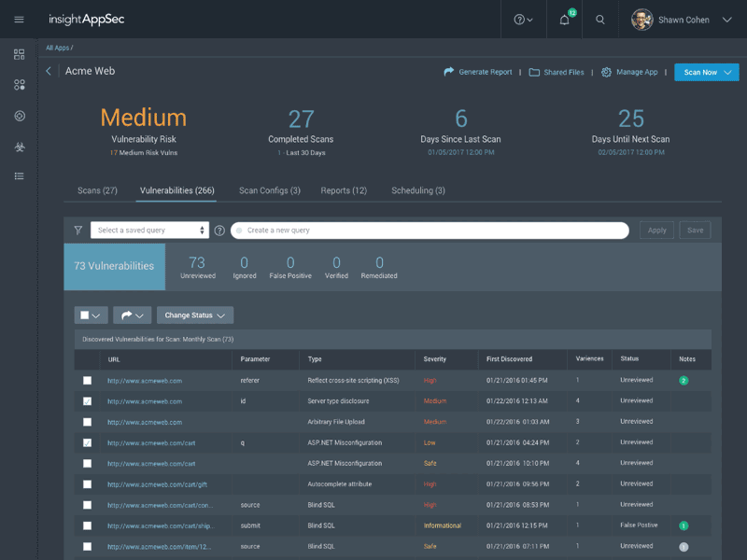The image size is (747, 560).
Task: Click the search magnifier in the top bar
Action: pyautogui.click(x=600, y=19)
